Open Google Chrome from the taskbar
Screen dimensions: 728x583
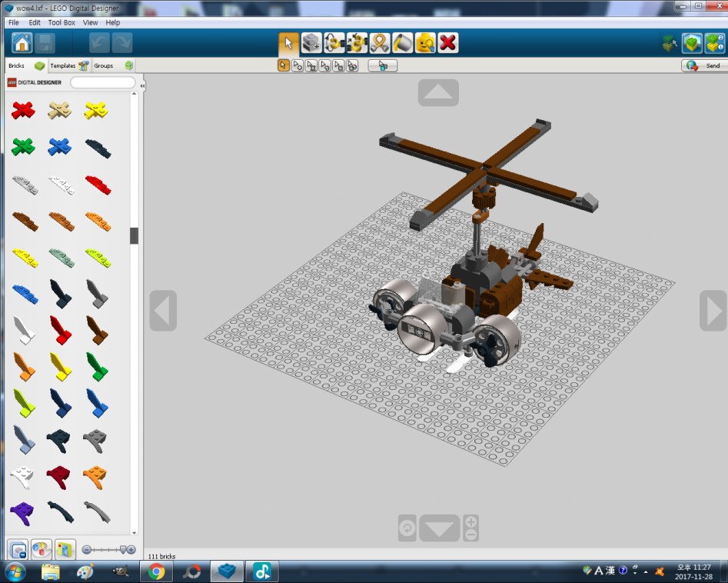(x=156, y=571)
